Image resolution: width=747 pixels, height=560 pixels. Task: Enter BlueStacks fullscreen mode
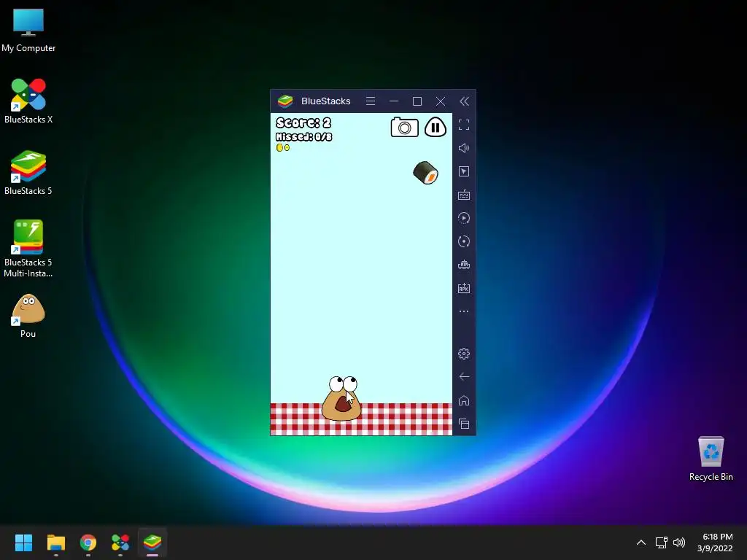(464, 125)
